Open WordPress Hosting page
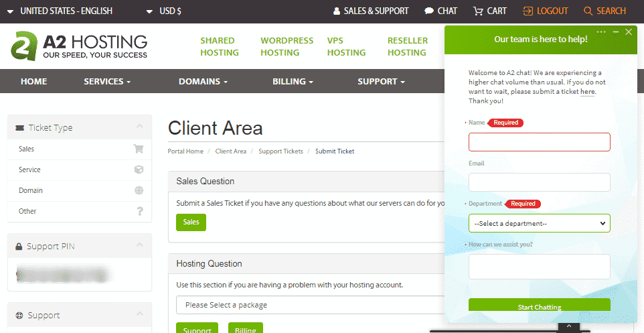 (x=287, y=46)
